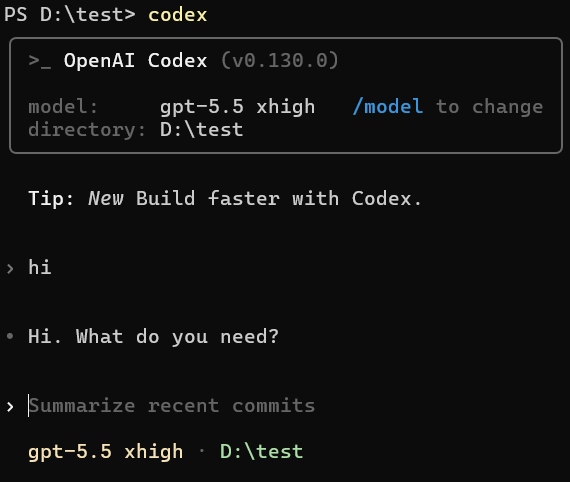Click the /model command text
Screen dimensions: 570x482
(x=388, y=107)
